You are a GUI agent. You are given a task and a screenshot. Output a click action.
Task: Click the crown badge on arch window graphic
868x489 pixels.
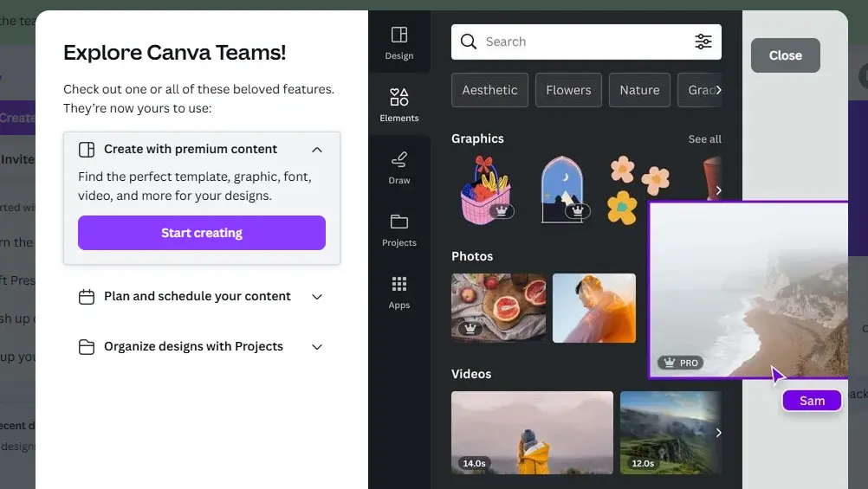click(578, 211)
